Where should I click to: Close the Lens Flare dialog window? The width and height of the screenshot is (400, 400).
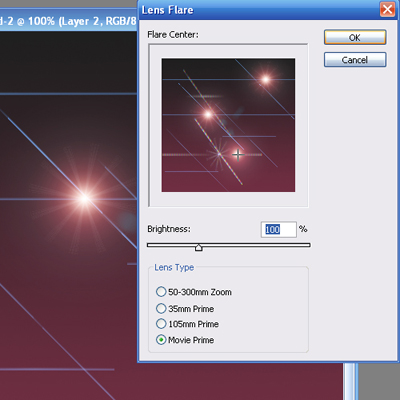pos(387,9)
